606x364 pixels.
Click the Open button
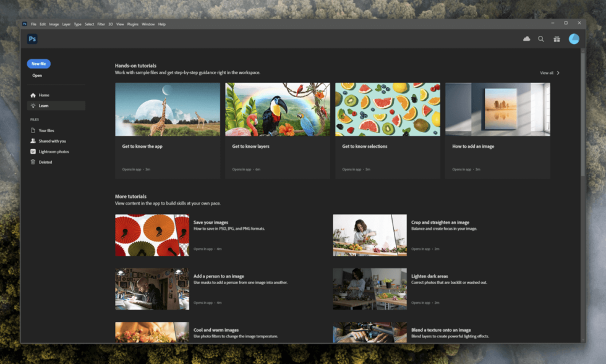[x=37, y=75]
